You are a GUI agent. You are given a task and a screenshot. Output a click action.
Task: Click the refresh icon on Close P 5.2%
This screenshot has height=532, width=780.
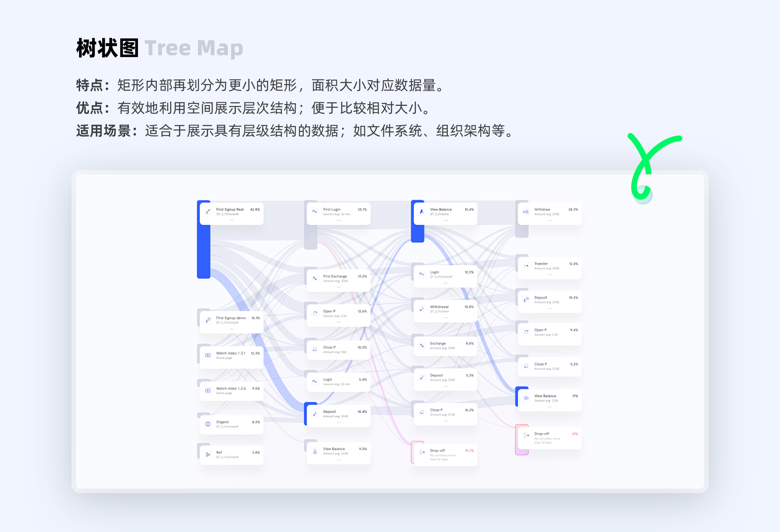click(526, 366)
